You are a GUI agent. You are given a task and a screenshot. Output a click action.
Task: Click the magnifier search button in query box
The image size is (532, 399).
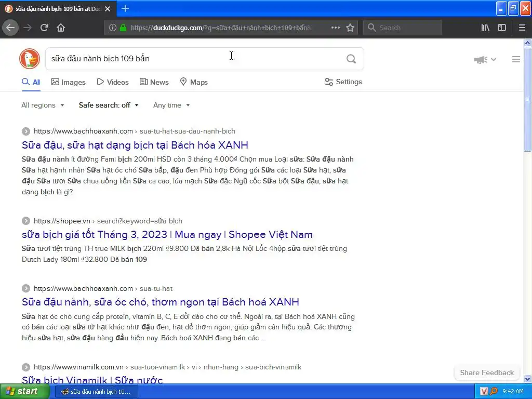pyautogui.click(x=351, y=59)
